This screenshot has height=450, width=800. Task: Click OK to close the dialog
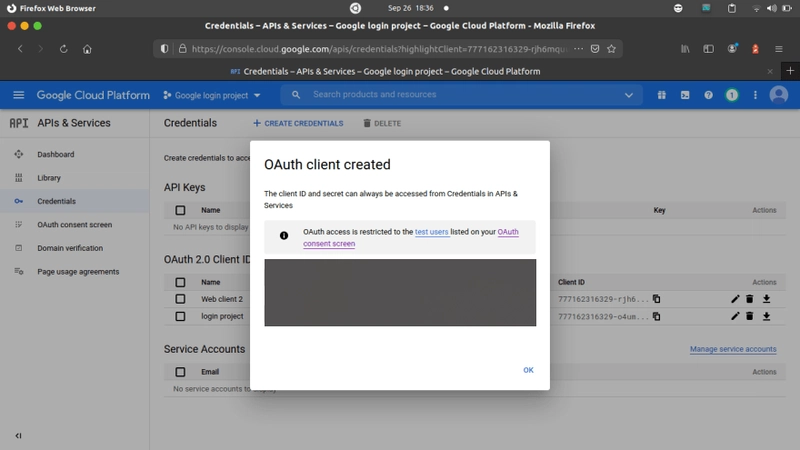coord(528,370)
